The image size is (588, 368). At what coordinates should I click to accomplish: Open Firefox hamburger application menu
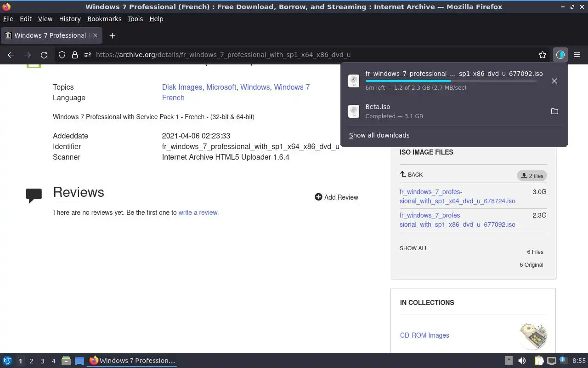pyautogui.click(x=577, y=55)
